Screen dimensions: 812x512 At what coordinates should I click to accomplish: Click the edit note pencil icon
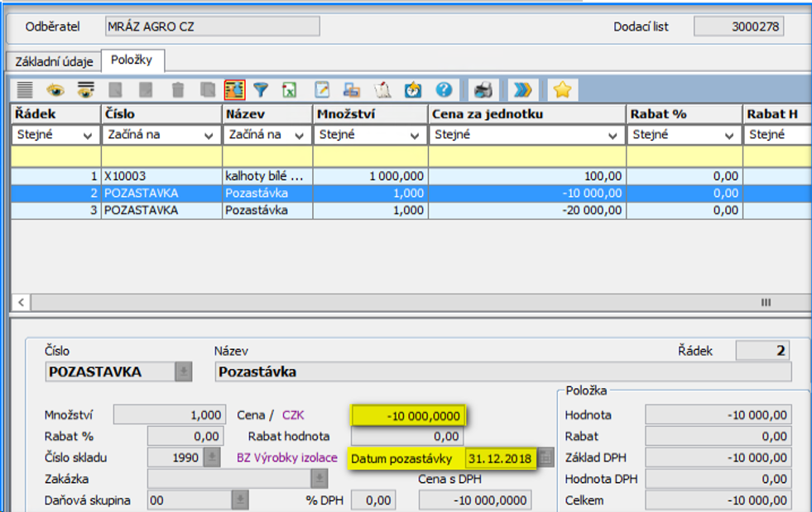tap(322, 89)
